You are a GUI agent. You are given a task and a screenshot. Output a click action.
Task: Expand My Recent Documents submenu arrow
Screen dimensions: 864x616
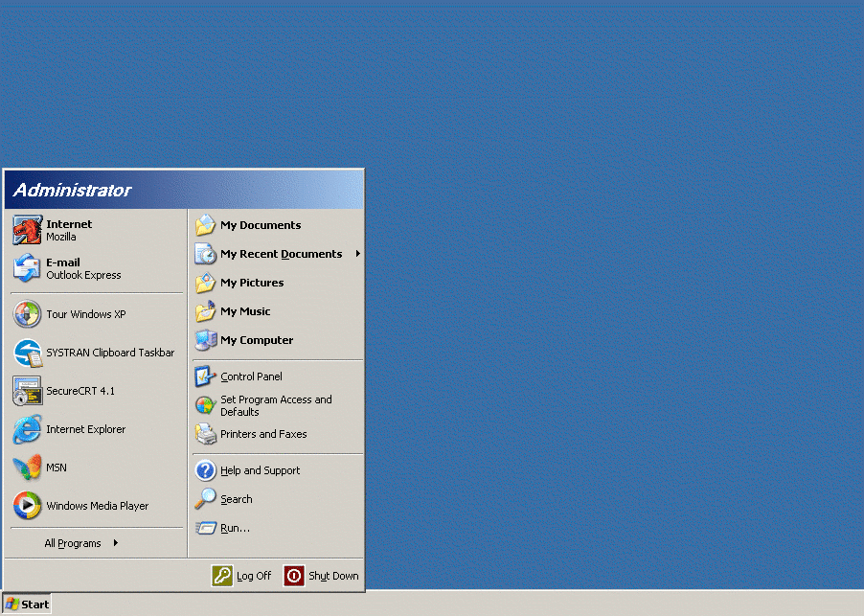click(357, 254)
